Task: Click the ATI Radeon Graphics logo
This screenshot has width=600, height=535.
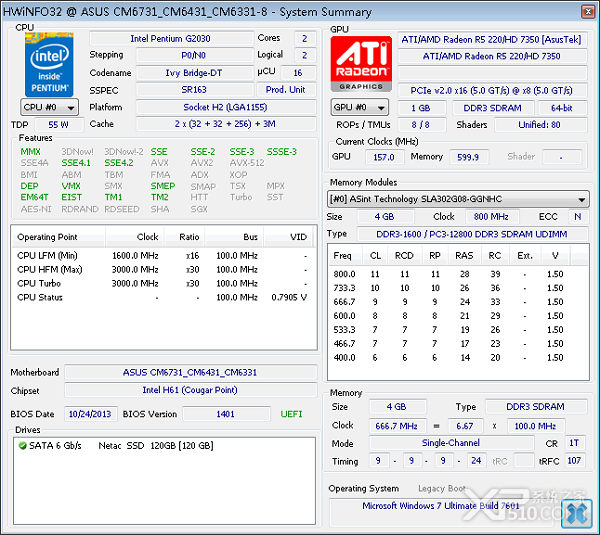Action: [361, 64]
